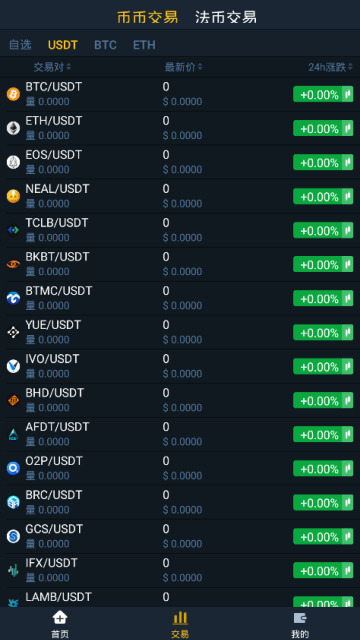
Task: Open the GCS/USDT trading pair row
Action: coord(180,536)
